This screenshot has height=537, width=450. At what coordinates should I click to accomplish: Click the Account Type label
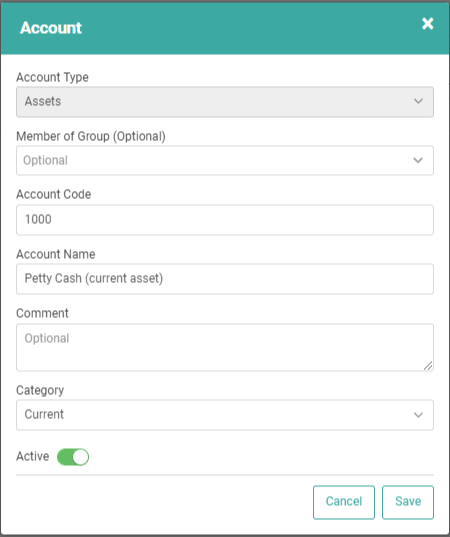[52, 77]
